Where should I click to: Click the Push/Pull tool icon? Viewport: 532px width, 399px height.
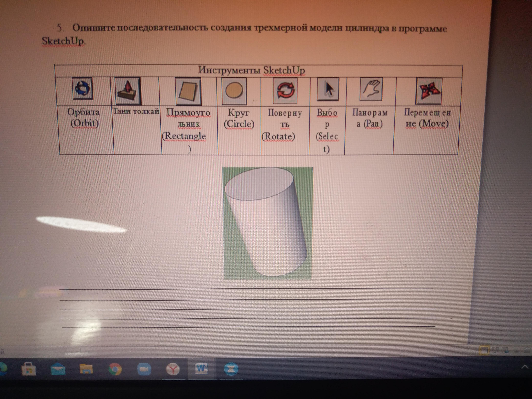pos(128,91)
